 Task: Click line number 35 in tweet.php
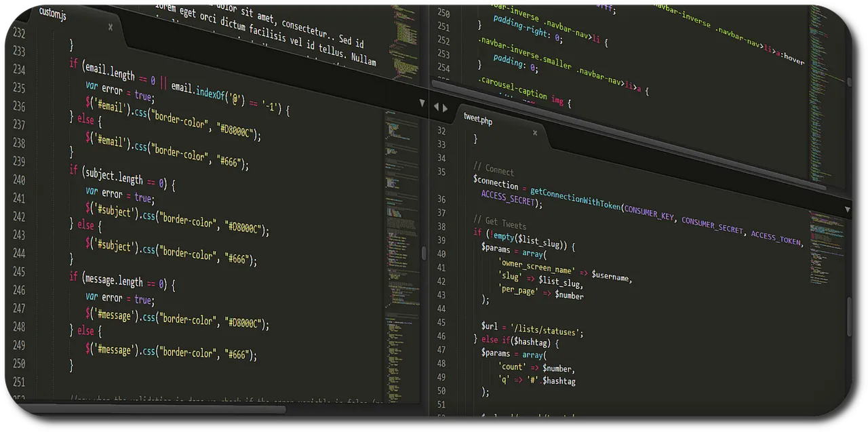tap(441, 172)
